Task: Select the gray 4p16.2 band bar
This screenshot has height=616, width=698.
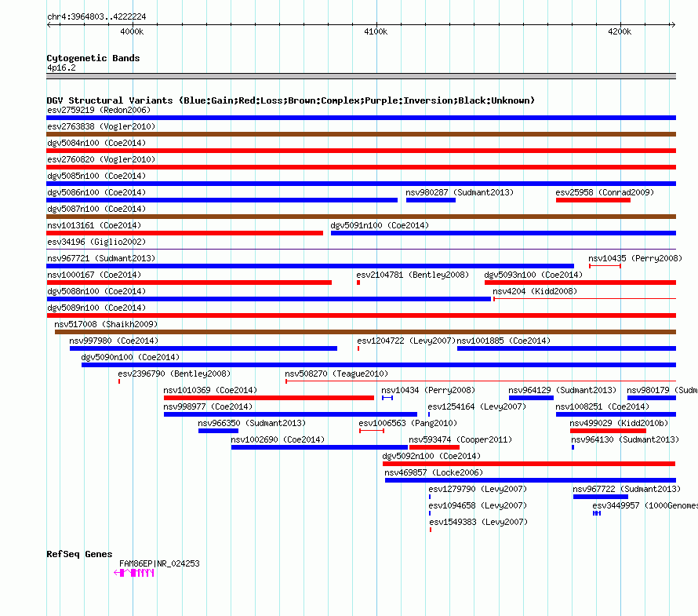Action: [x=361, y=76]
